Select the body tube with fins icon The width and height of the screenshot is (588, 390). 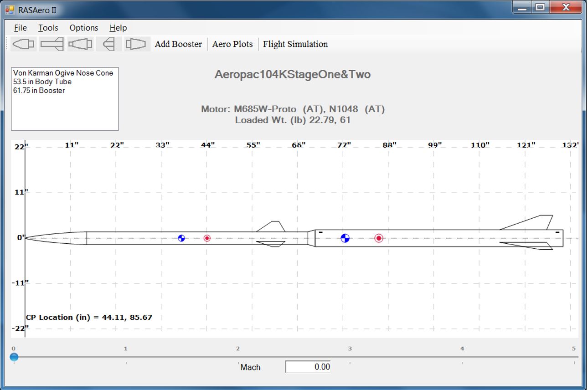[52, 44]
